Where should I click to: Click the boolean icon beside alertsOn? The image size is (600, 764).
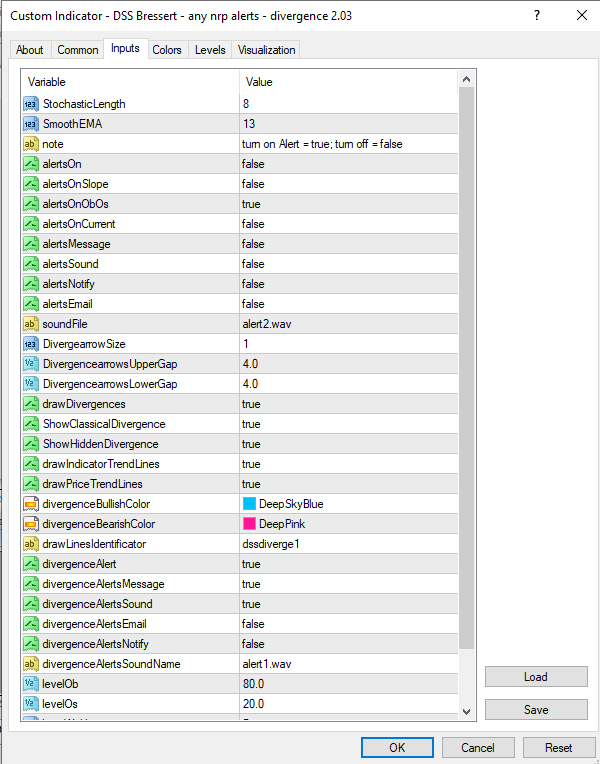click(31, 164)
